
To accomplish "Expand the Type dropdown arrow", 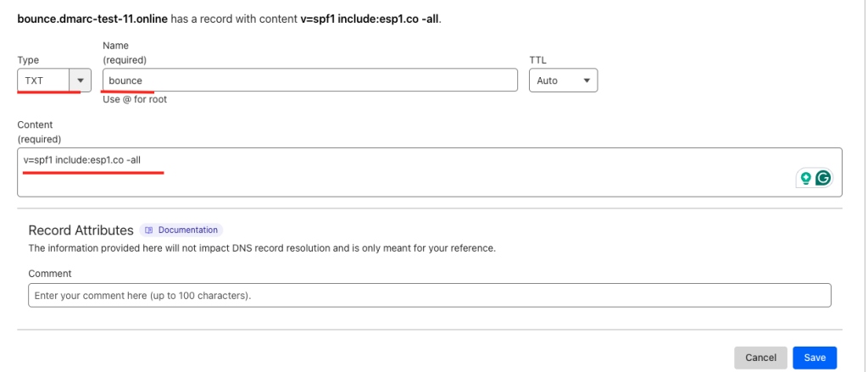I will pos(81,81).
